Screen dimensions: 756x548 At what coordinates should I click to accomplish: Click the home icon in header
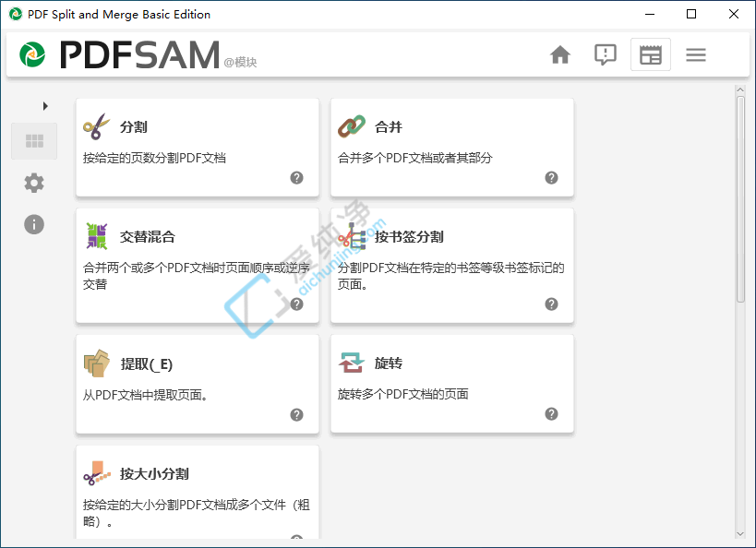[560, 55]
